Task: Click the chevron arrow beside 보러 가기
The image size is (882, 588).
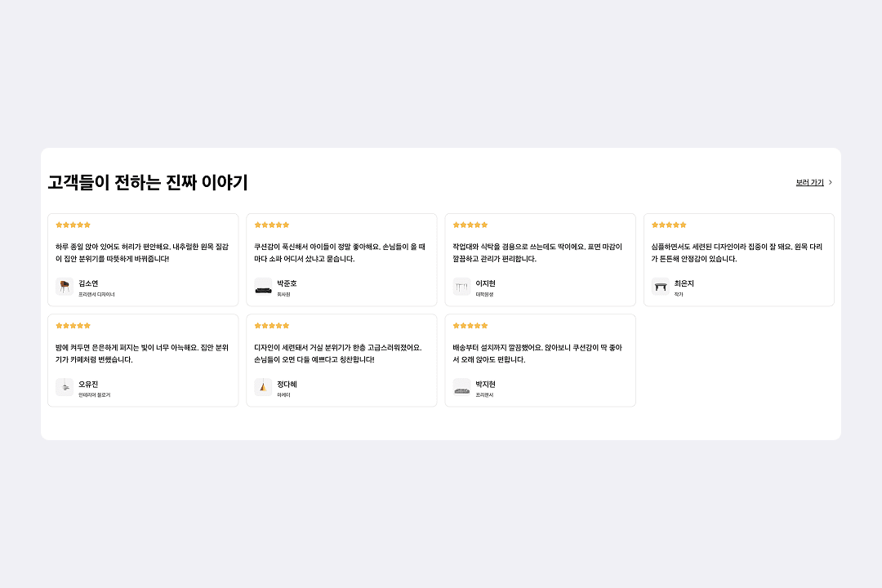Action: (831, 182)
